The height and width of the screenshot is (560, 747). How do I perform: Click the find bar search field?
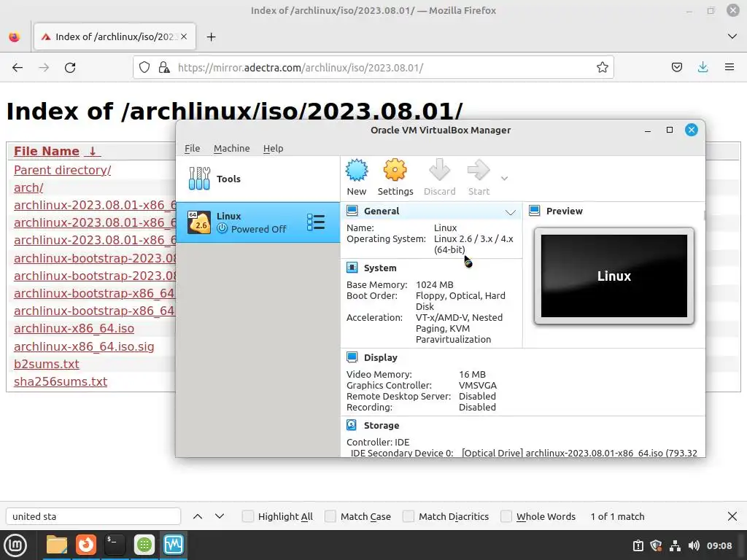tap(93, 516)
